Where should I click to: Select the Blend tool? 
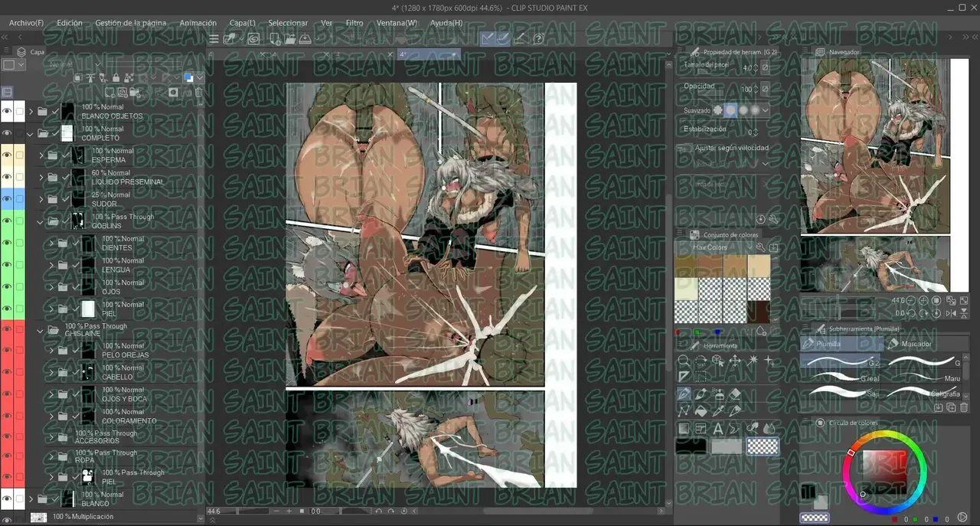pos(769,429)
